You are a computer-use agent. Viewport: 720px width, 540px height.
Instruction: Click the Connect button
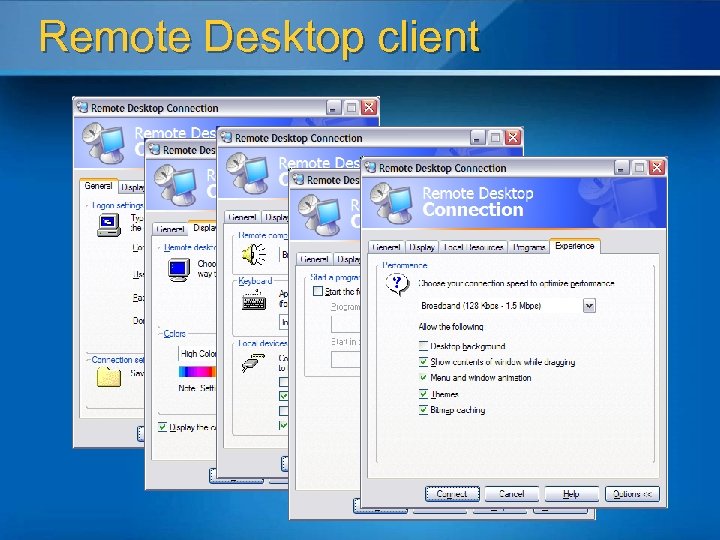click(452, 494)
